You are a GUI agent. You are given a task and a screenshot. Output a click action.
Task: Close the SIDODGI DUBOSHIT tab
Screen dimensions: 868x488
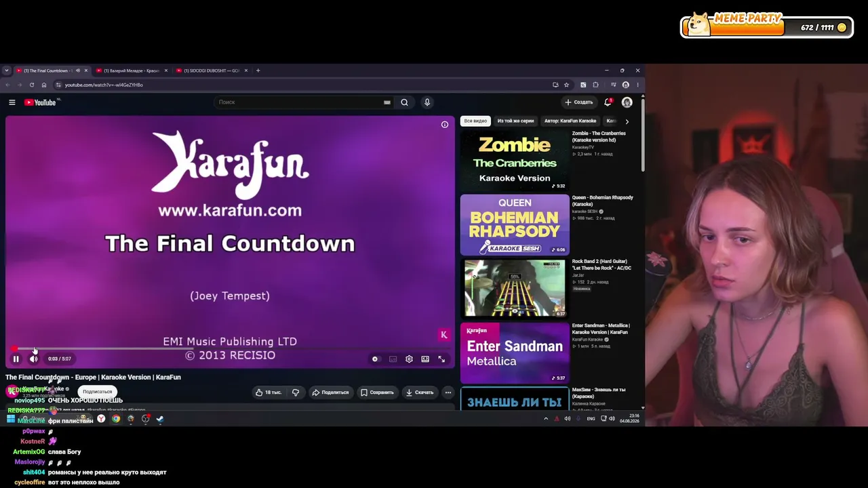[246, 70]
